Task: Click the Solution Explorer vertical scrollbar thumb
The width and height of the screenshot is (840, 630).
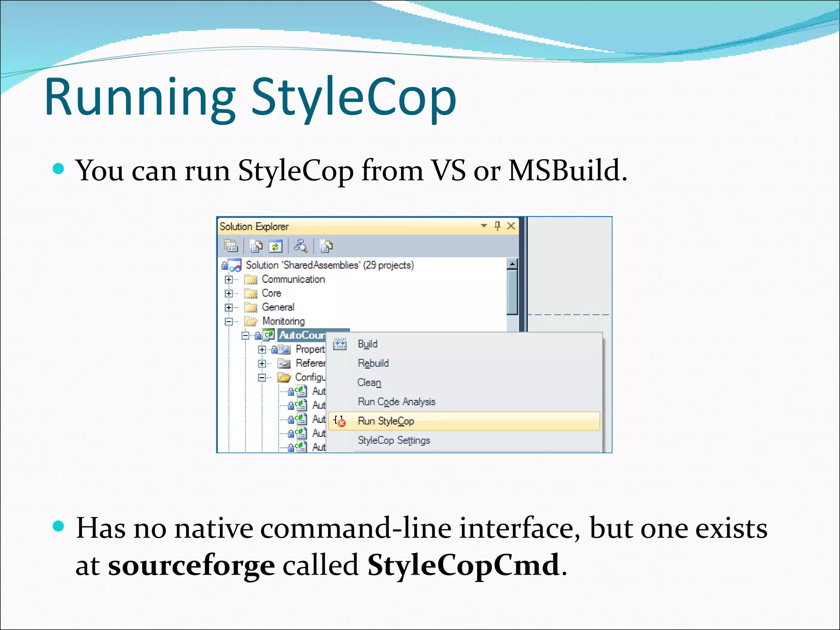Action: click(x=512, y=292)
